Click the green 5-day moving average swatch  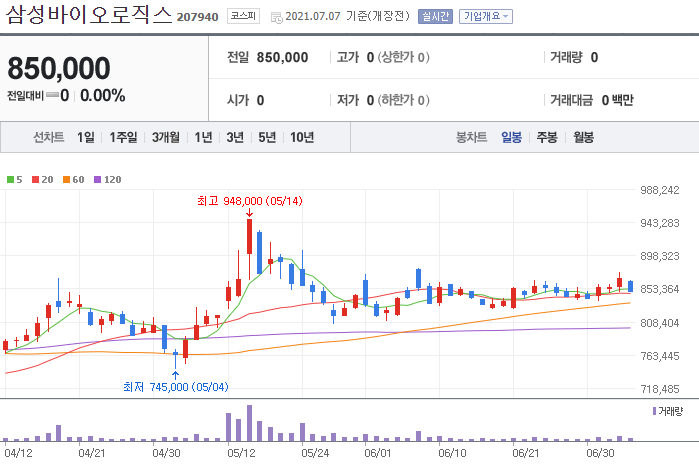(10, 180)
